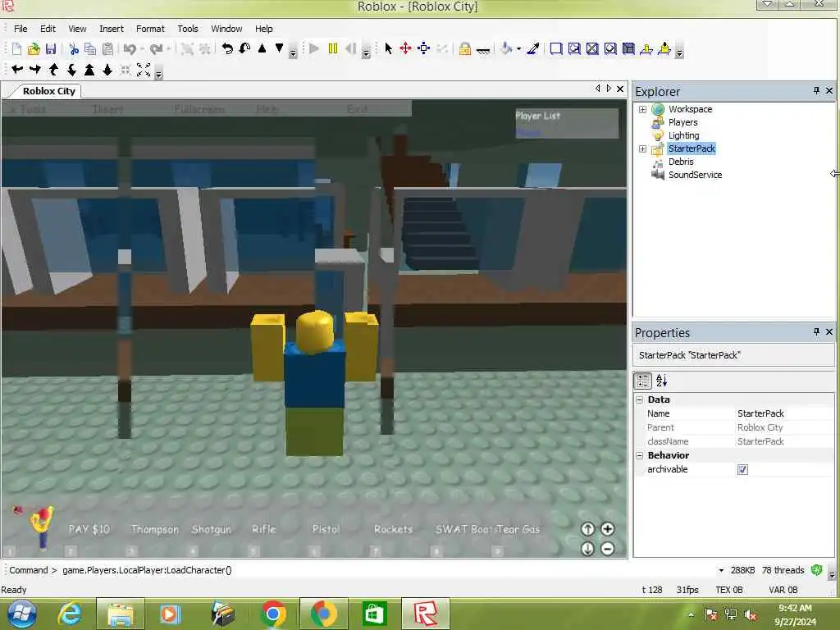Viewport: 840px width, 630px height.
Task: Sort properties alphabetically with A-Z icon
Action: click(x=662, y=381)
